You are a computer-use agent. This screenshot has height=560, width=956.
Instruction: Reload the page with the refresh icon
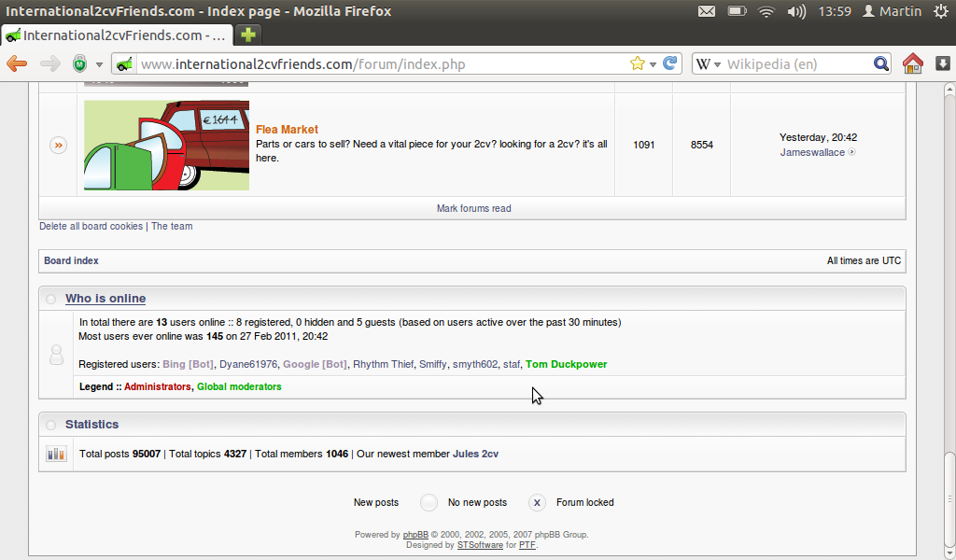[x=670, y=63]
